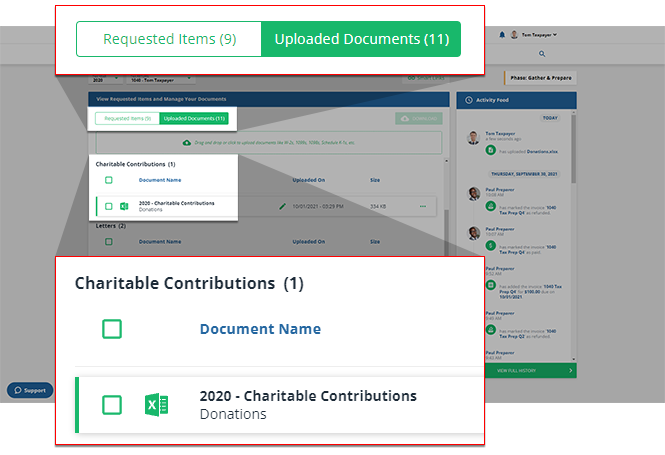This screenshot has height=455, width=665.
Task: Click the Activity Feed scrollbar
Action: (573, 148)
